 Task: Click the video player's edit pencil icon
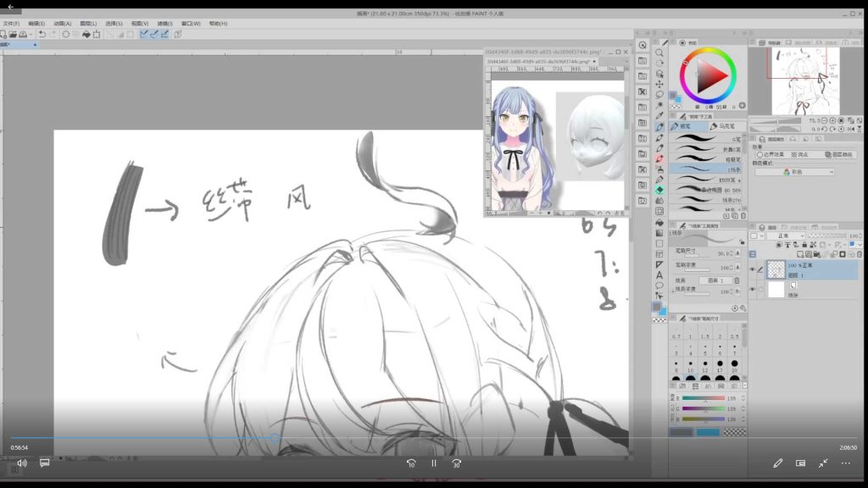pos(778,463)
